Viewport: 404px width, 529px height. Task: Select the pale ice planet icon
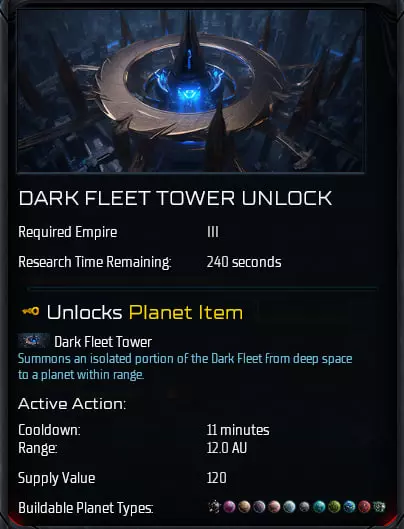point(289,506)
